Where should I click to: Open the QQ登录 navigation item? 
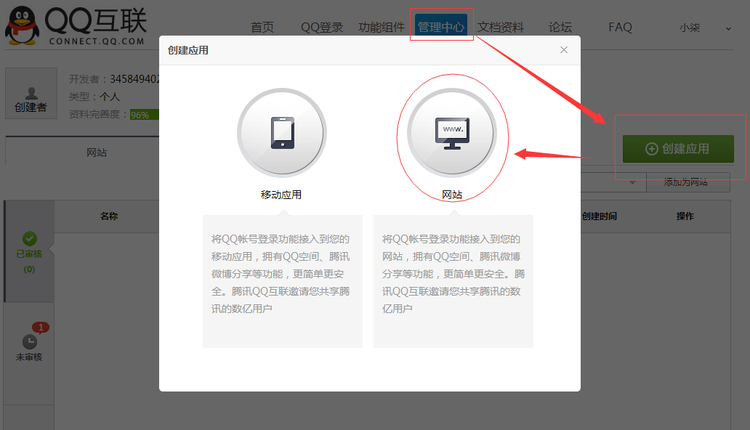(x=320, y=27)
